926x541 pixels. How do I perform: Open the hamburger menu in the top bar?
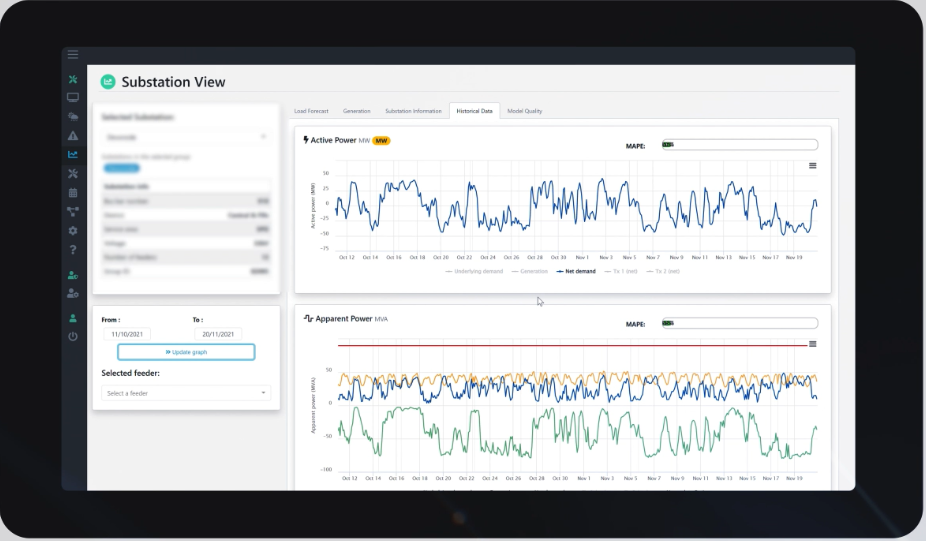(x=73, y=54)
